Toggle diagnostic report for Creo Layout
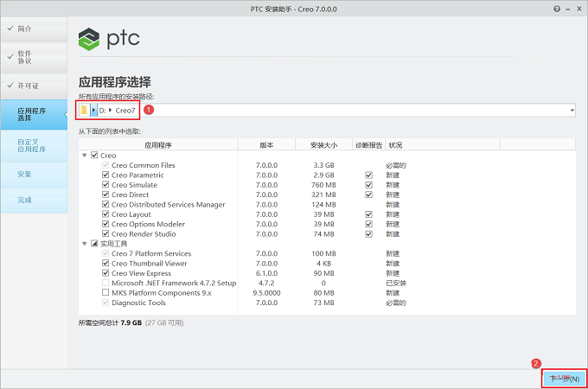The width and height of the screenshot is (588, 389). click(x=369, y=214)
